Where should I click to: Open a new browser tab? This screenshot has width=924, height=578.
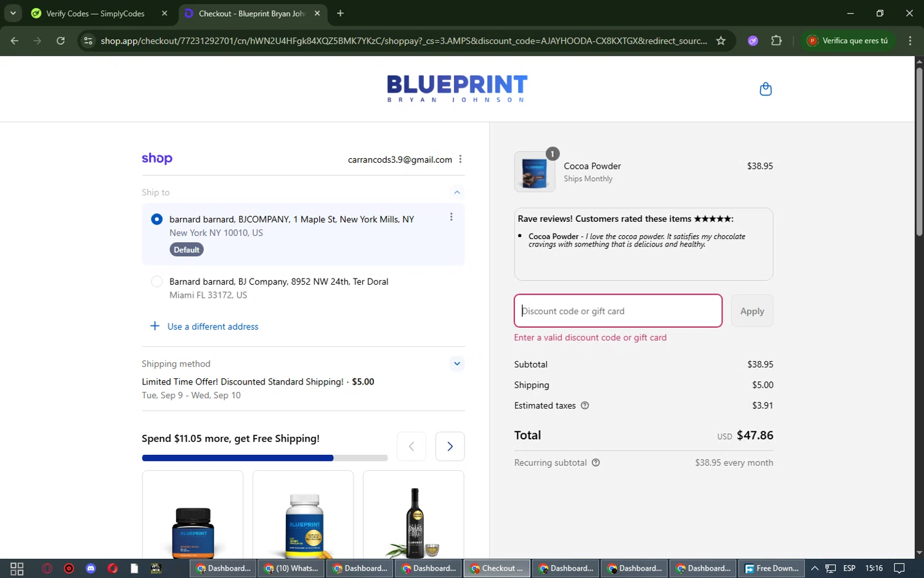click(x=340, y=13)
